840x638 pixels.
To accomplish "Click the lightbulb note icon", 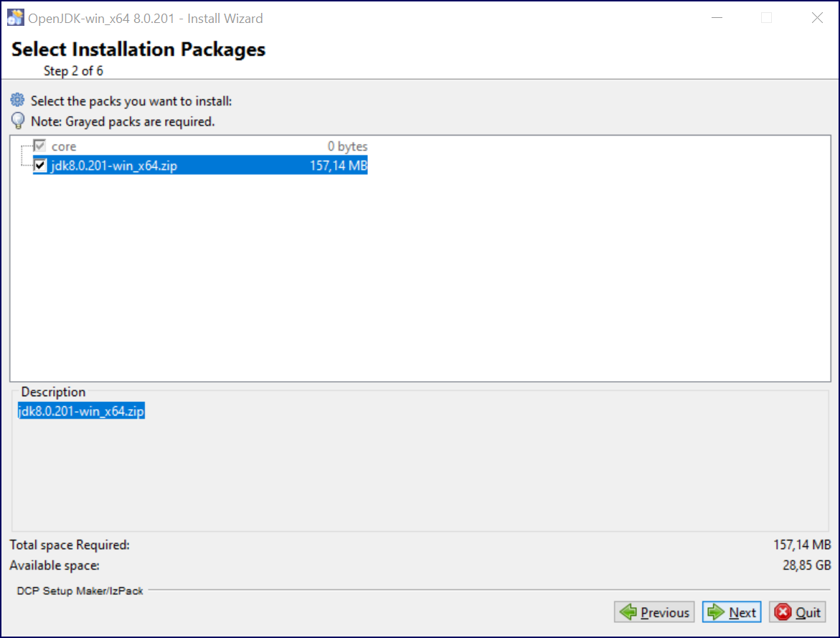I will (18, 121).
